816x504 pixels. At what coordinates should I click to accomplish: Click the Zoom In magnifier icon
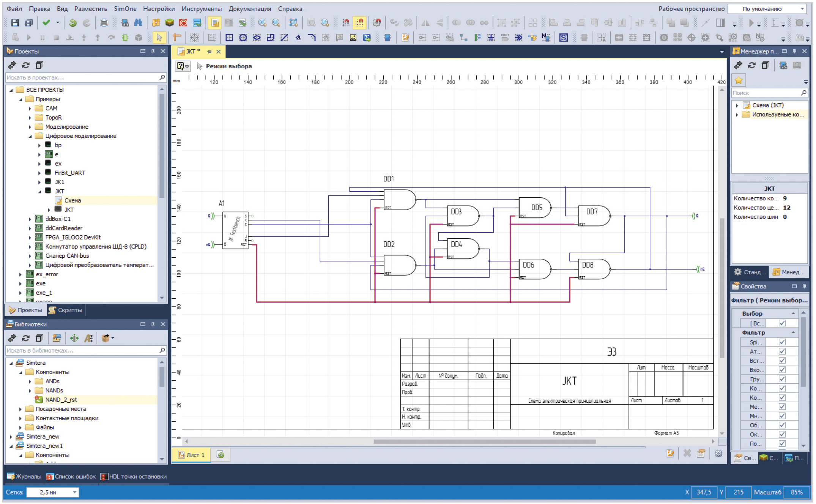pos(262,23)
